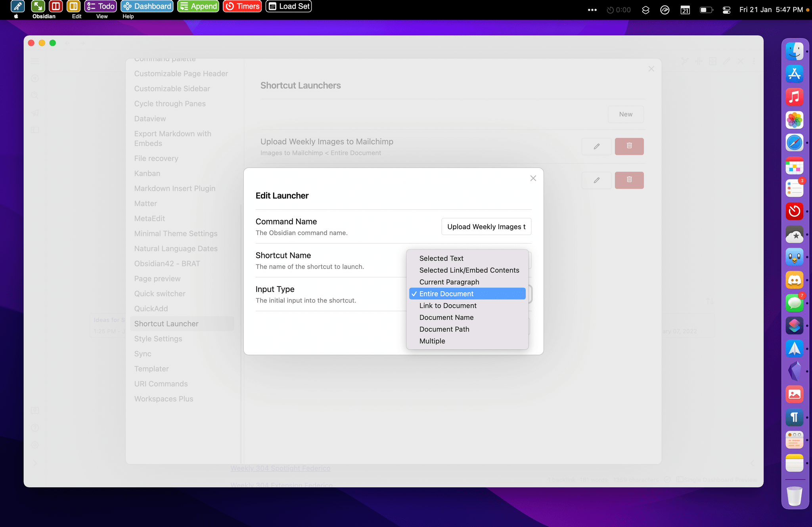Screen dimensions: 812x527
Task: Open Photos app from the Dock
Action: point(795,120)
